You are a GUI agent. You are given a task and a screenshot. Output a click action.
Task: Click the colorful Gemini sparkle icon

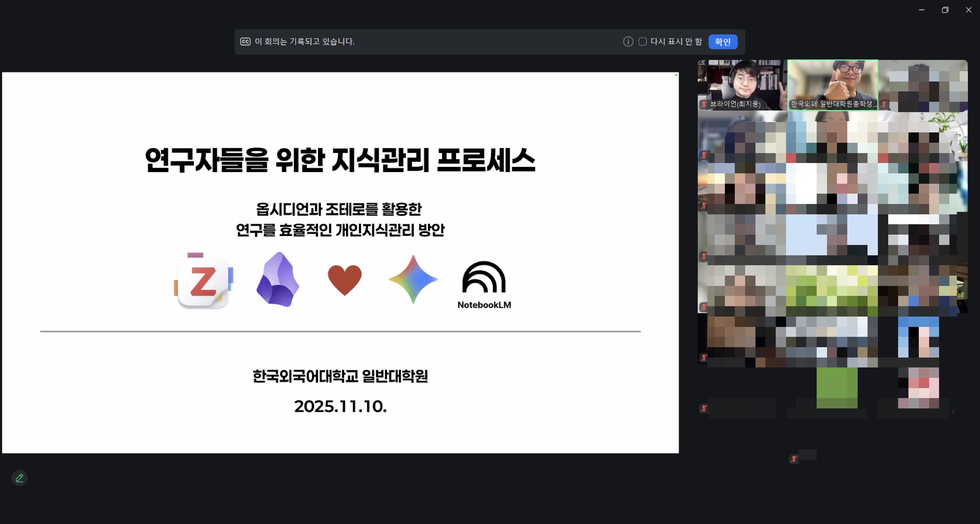pyautogui.click(x=413, y=279)
